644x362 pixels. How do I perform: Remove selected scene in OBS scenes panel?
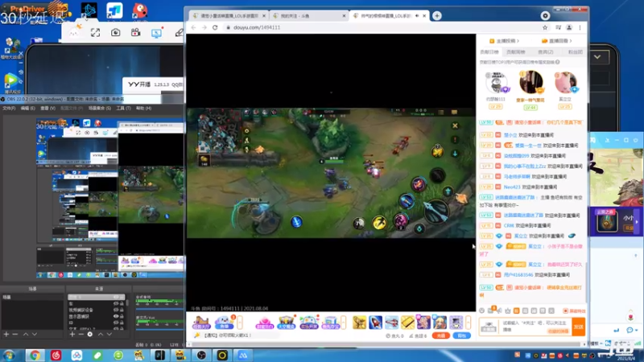point(15,334)
